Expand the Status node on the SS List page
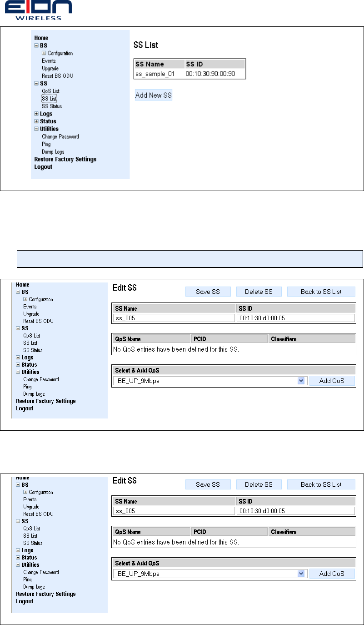Viewport: 364px width, 625px height. click(36, 121)
